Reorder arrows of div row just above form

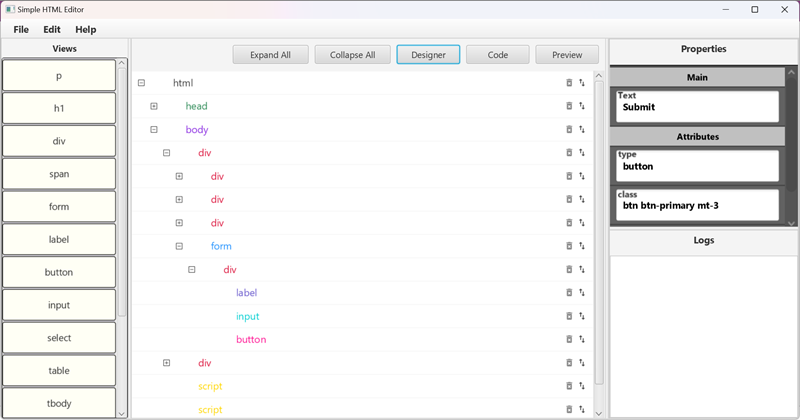coord(582,223)
